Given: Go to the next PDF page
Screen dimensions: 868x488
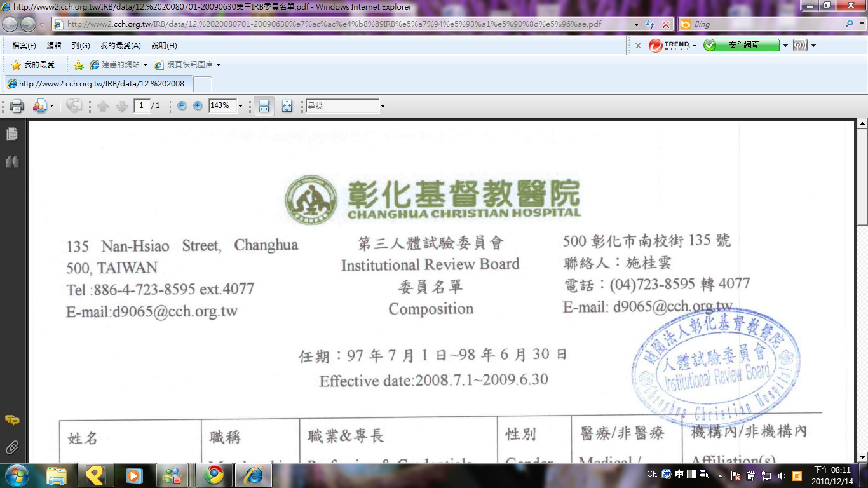Looking at the screenshot, I should tap(121, 106).
